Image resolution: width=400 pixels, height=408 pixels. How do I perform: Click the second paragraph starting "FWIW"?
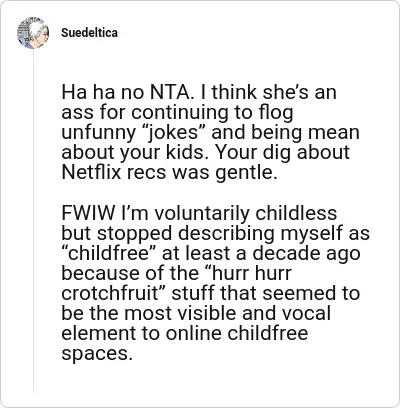[215, 283]
